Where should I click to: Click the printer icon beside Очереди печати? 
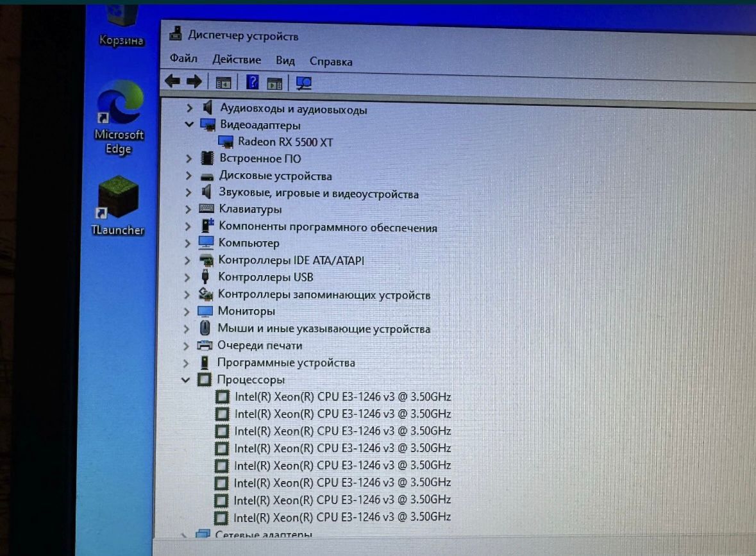point(205,345)
